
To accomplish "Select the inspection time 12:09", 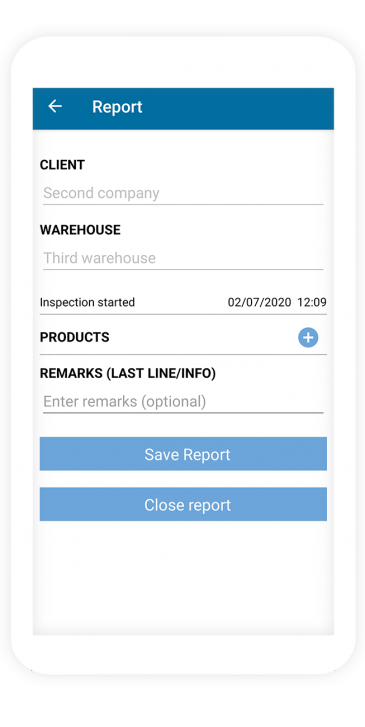I will click(x=312, y=302).
